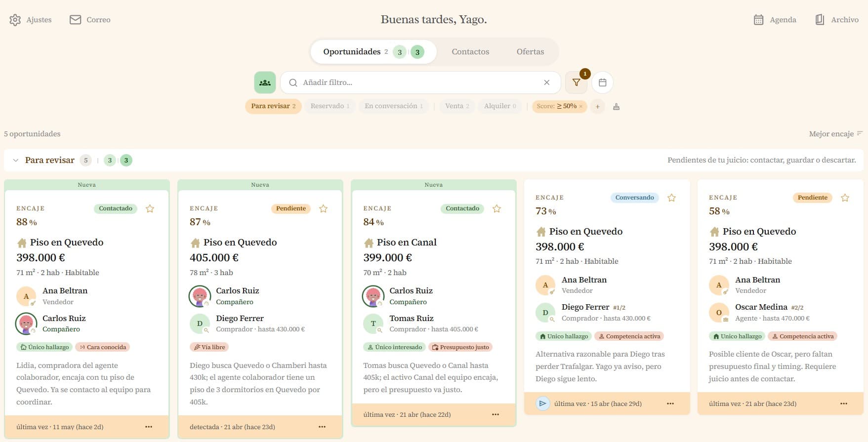Open more options on 88% card
Viewport: 868px width, 442px height.
click(149, 427)
